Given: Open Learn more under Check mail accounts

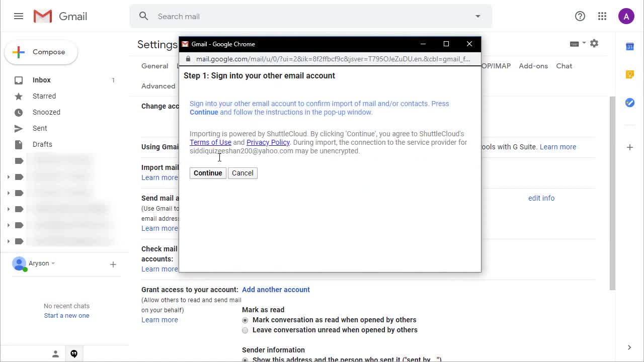Looking at the screenshot, I should (x=159, y=269).
